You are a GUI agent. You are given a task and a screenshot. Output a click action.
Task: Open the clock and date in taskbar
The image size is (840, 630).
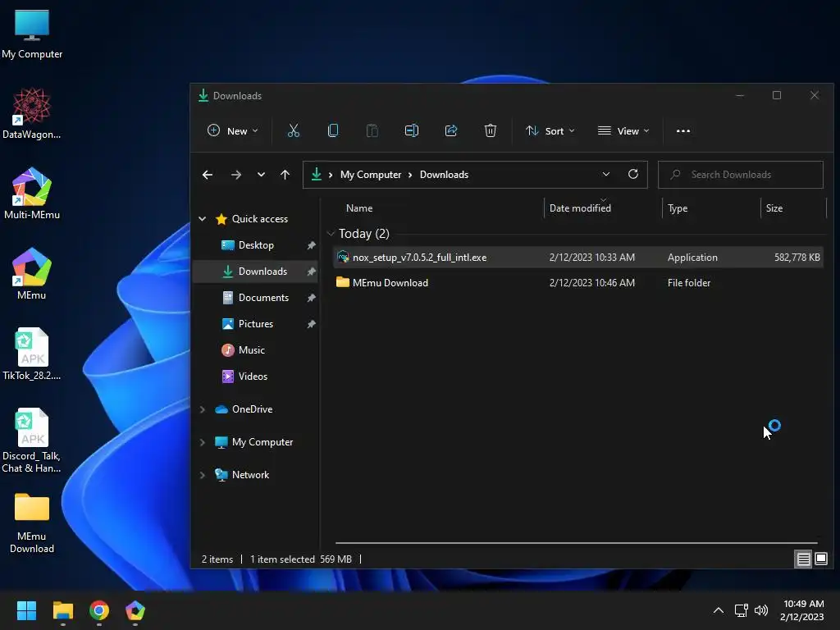point(802,610)
